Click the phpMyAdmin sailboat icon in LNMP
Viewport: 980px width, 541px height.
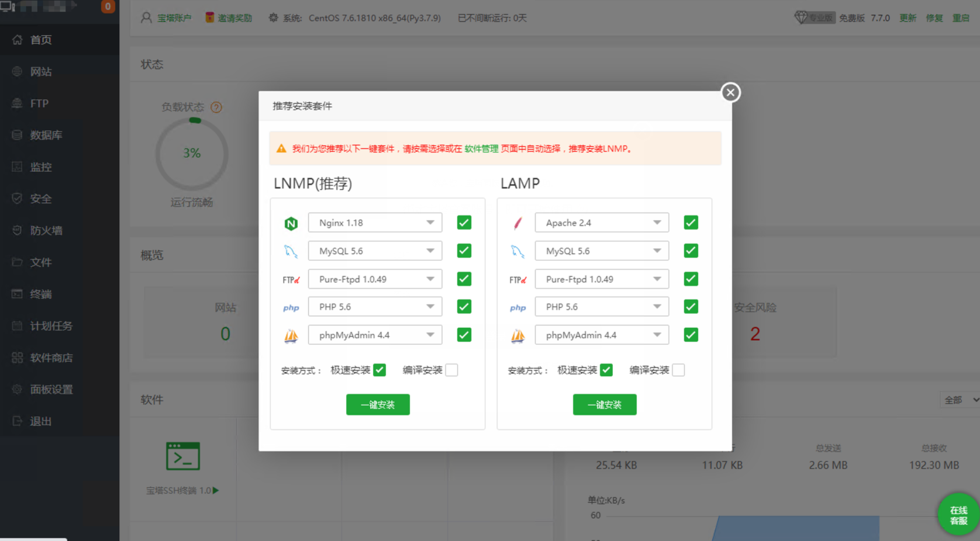tap(291, 336)
